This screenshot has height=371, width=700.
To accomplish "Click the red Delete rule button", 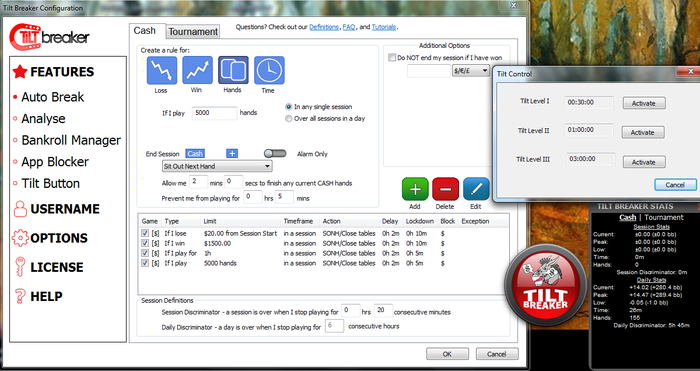I will point(446,189).
